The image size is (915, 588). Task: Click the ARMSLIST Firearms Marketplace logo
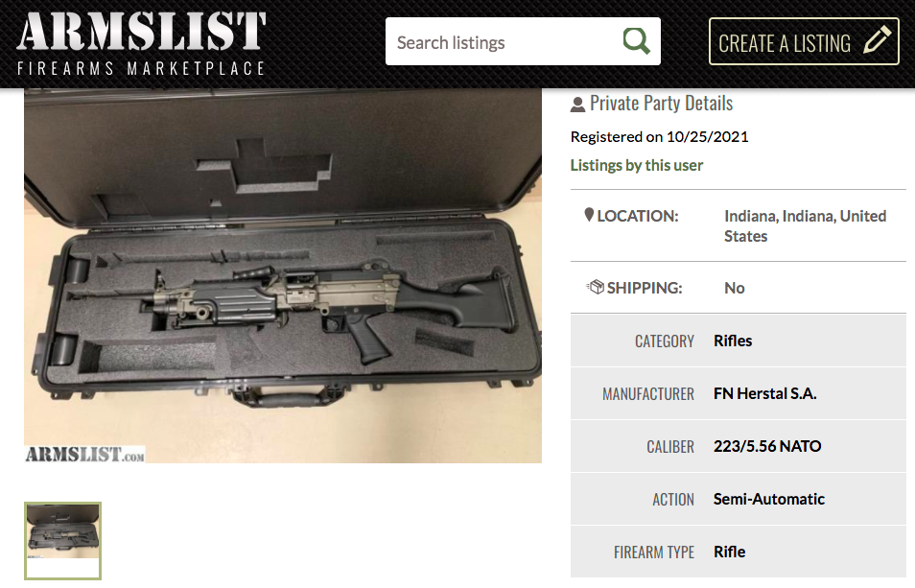[x=141, y=43]
